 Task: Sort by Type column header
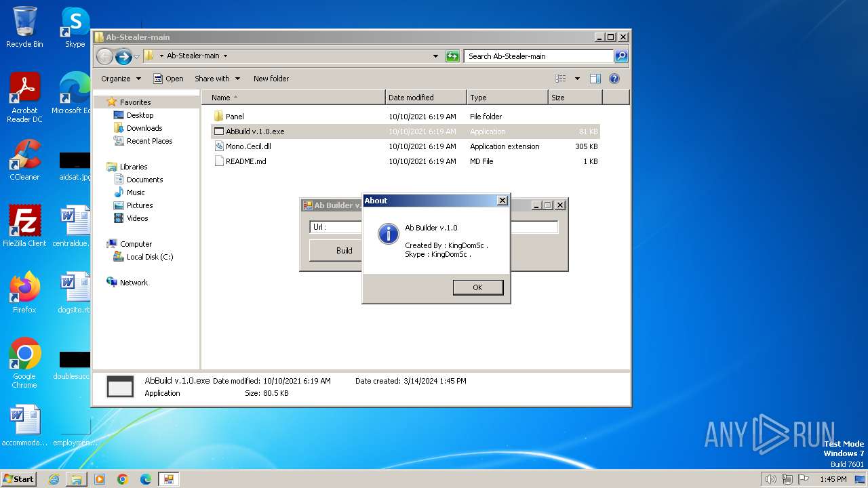click(507, 98)
